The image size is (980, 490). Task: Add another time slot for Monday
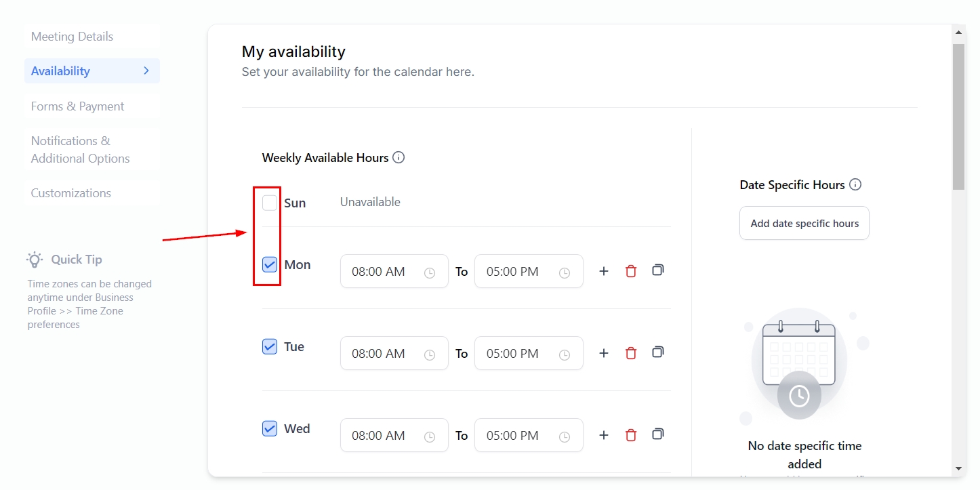pos(604,272)
